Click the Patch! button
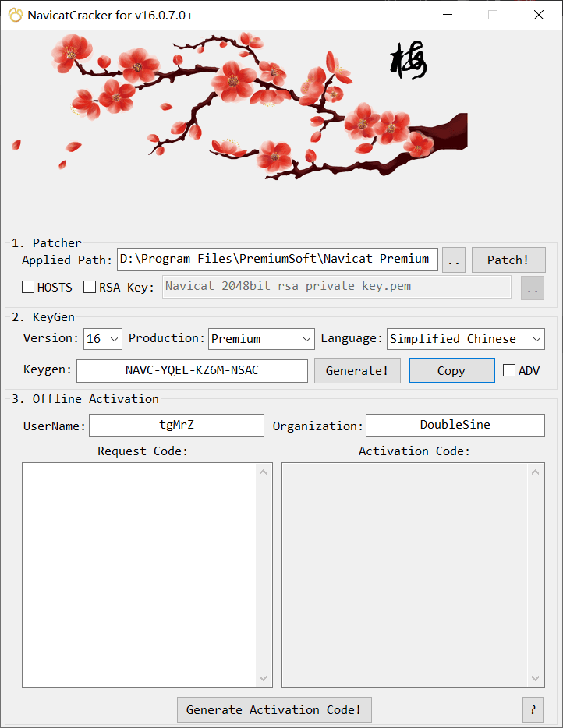 point(508,260)
